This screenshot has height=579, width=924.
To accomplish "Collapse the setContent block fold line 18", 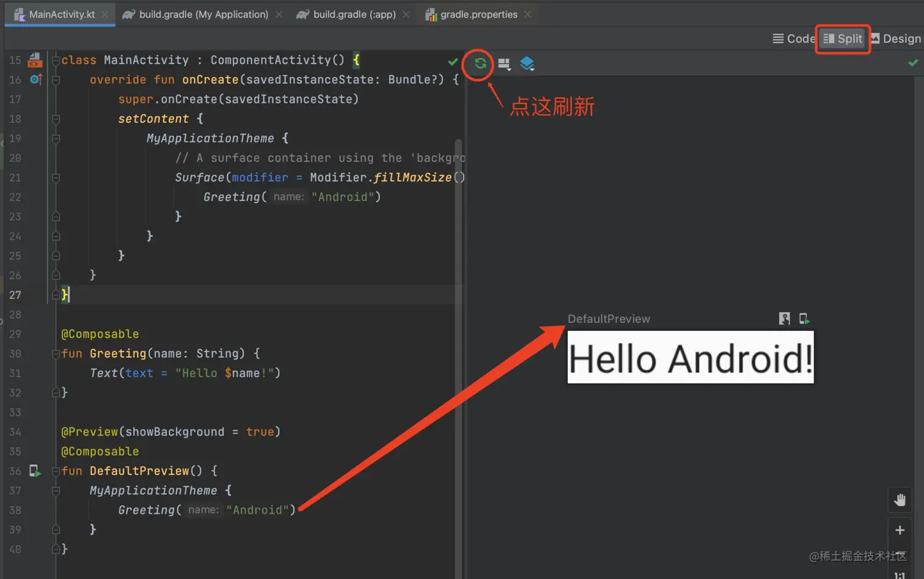I will [x=56, y=119].
